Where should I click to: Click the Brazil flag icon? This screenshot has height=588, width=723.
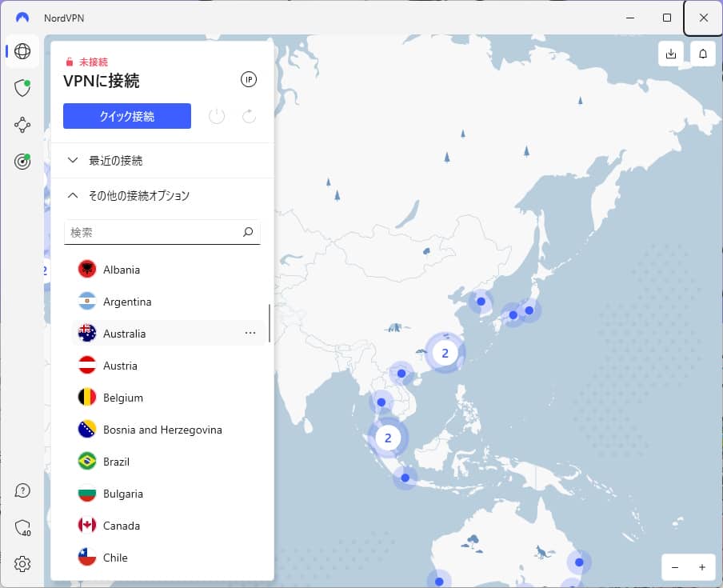click(86, 461)
